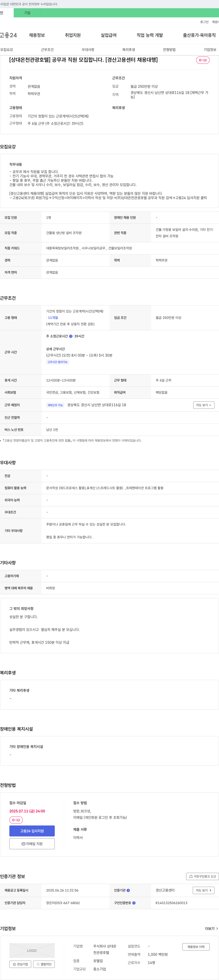Click the bus route value 남산 1번

pos(52,430)
